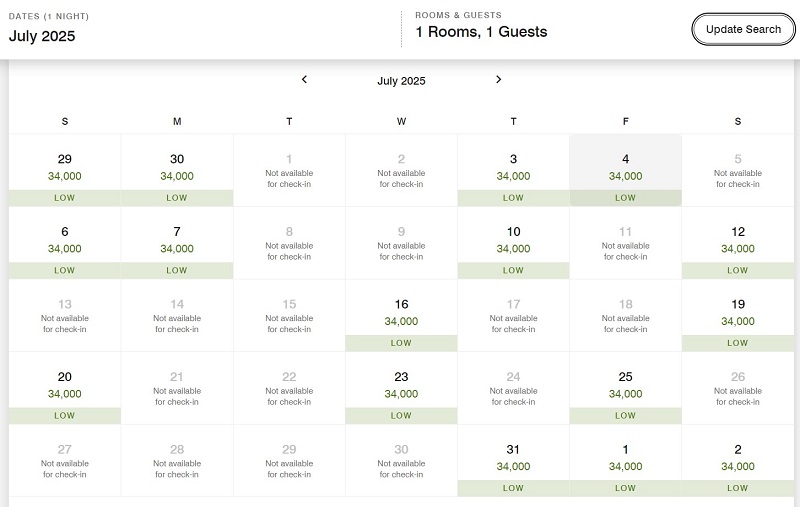The image size is (800, 507).
Task: Select the highlighted July 4 date
Action: (626, 170)
